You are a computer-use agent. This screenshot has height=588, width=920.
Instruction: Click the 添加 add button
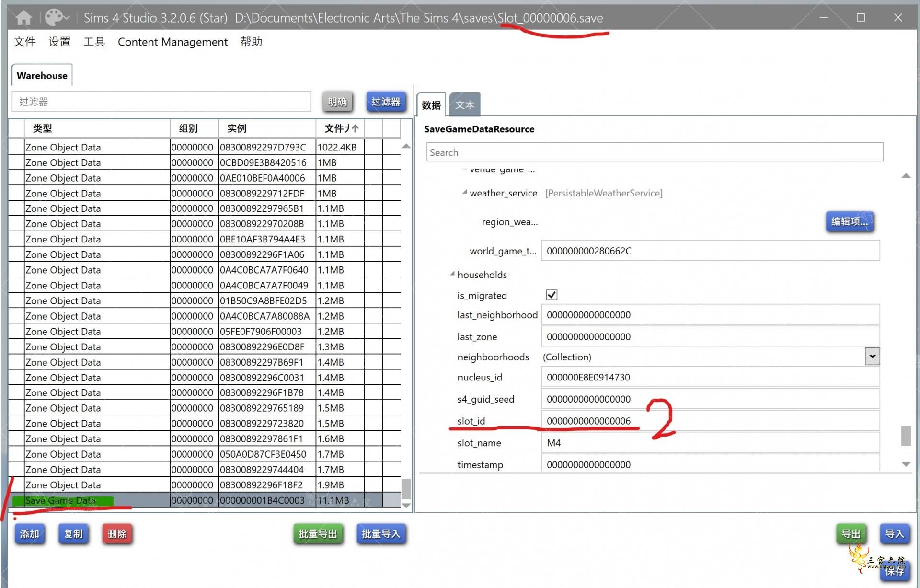(x=30, y=534)
